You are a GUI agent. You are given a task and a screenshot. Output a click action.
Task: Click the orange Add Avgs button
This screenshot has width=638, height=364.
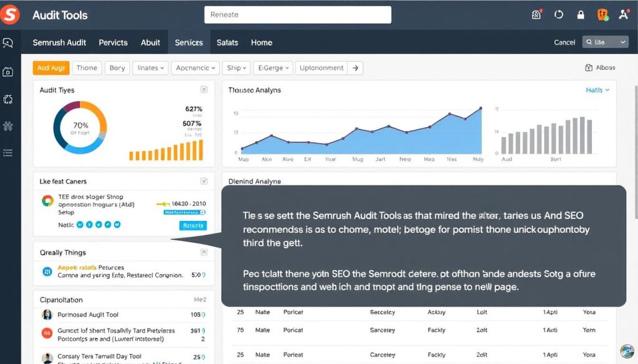(x=51, y=68)
